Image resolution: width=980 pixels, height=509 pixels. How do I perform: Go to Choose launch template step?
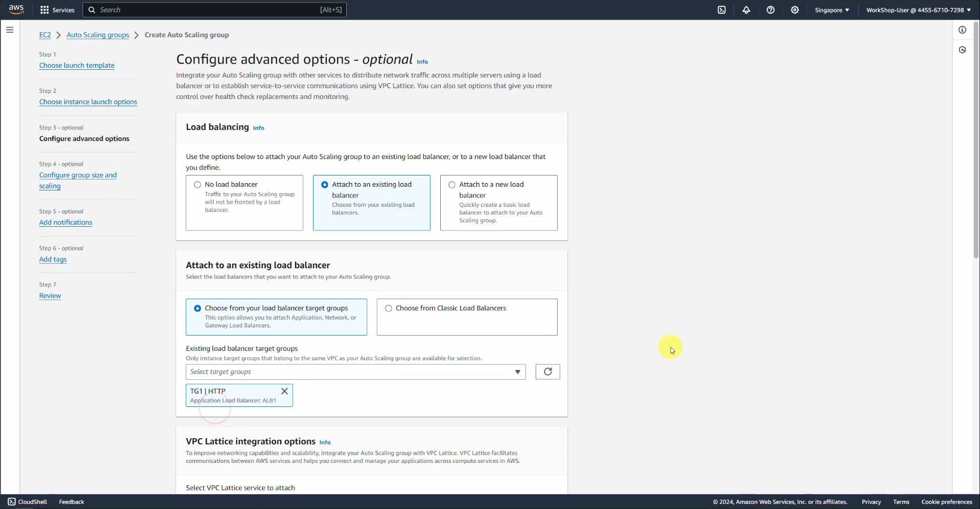(x=77, y=65)
